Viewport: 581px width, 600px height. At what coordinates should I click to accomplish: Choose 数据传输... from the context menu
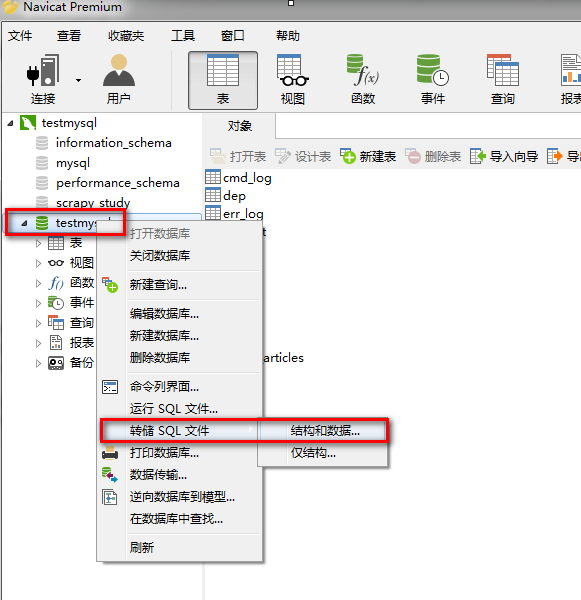[180, 475]
